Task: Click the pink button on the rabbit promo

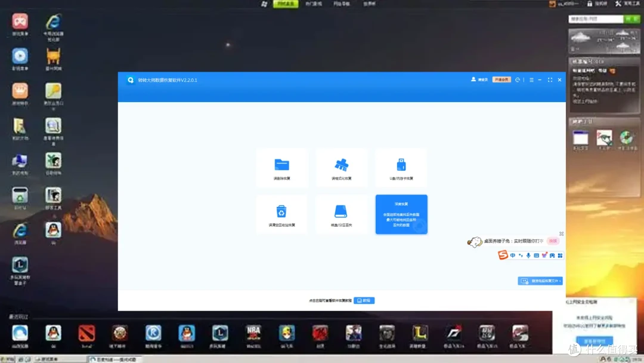Action: (x=553, y=241)
